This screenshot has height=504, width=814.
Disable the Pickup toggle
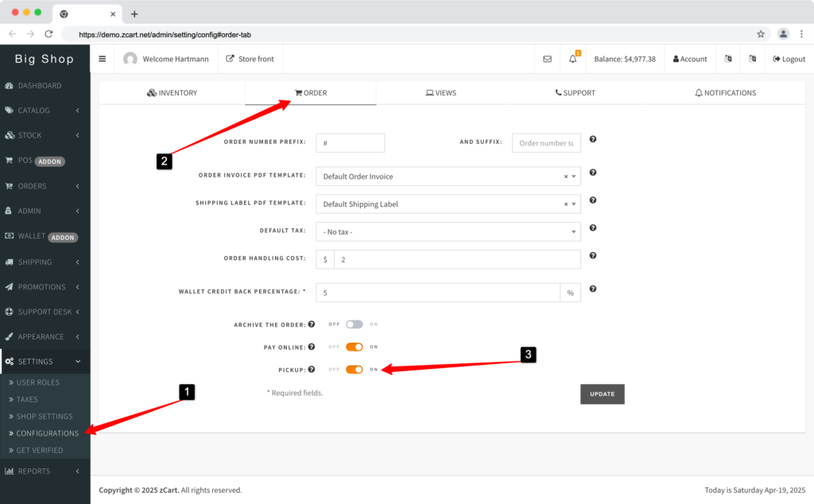354,369
